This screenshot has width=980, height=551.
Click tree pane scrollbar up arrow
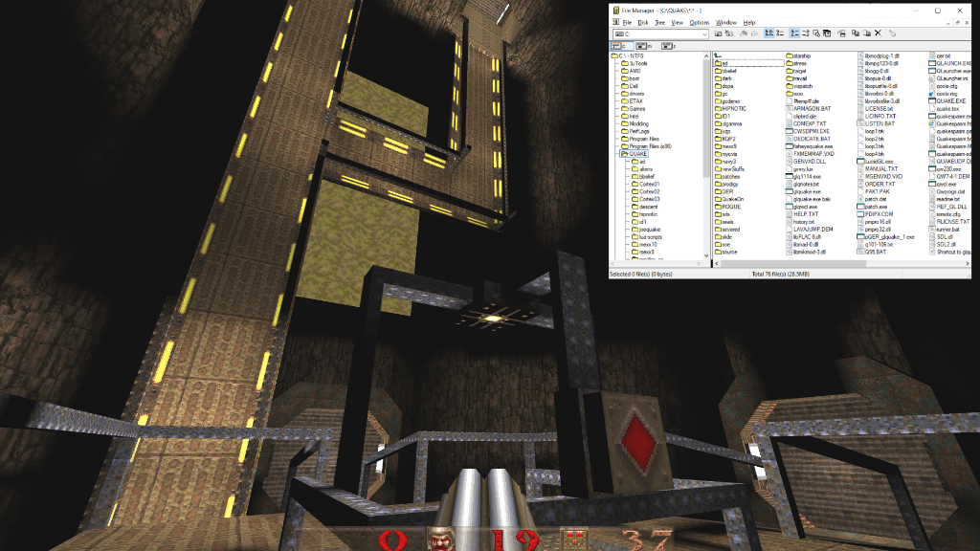[x=707, y=55]
